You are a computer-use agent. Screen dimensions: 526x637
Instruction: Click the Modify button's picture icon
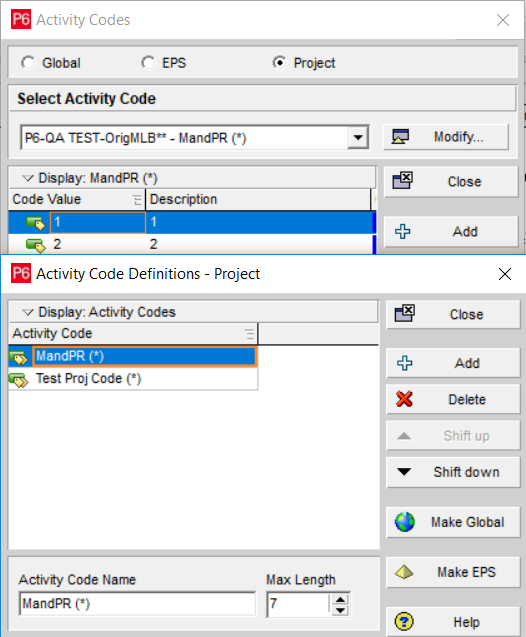pos(400,136)
